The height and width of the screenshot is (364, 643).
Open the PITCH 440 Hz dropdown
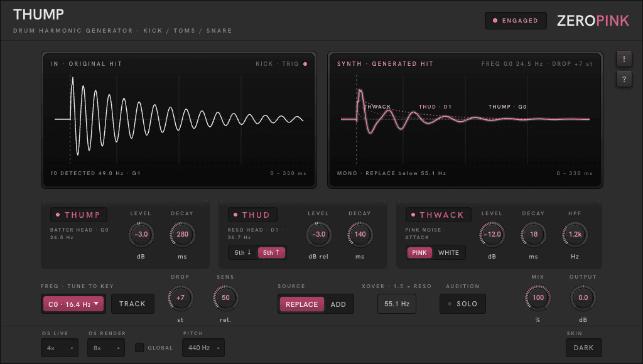pos(203,348)
